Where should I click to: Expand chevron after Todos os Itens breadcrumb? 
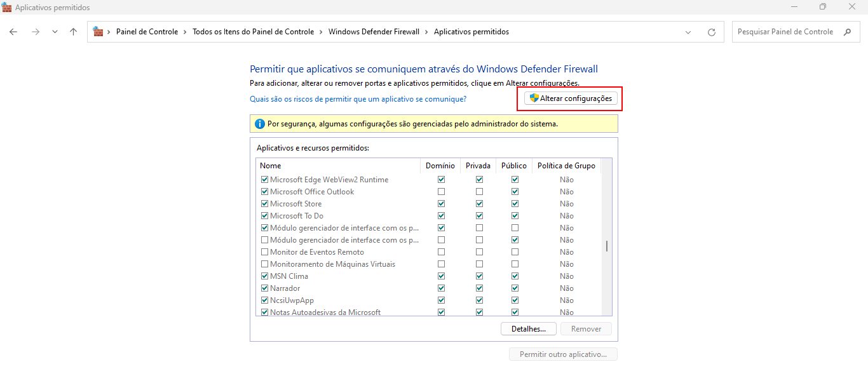tap(322, 32)
